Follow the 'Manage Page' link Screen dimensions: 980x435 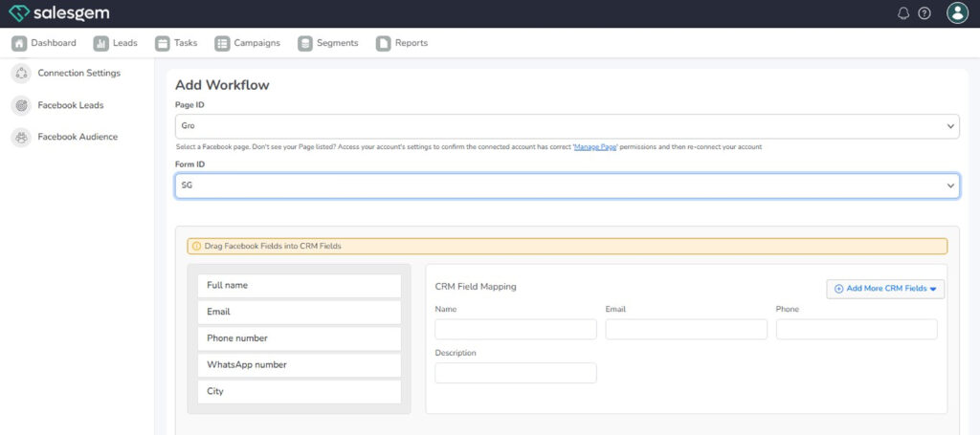[x=595, y=147]
